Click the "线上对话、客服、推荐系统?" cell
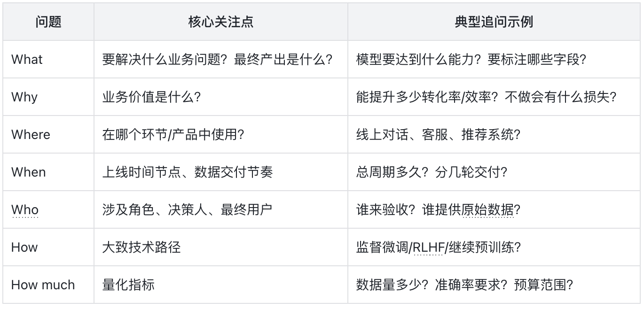The height and width of the screenshot is (309, 644). coord(438,135)
